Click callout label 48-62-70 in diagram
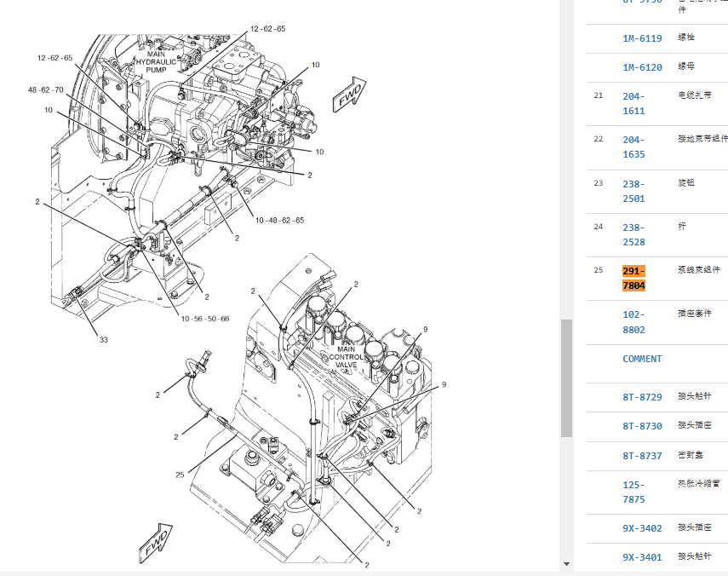 [45, 90]
